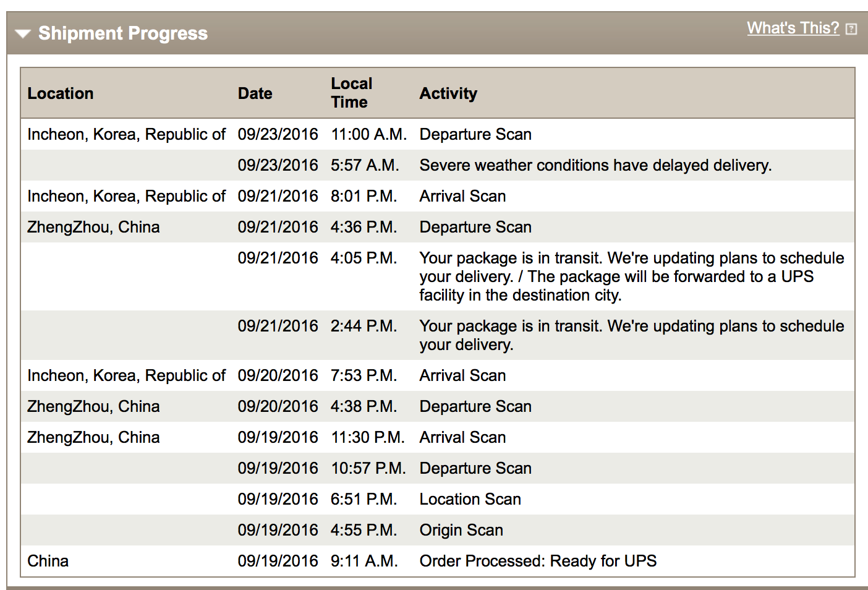Click the Origin Scan activity
Screen dimensions: 868x590
click(461, 530)
